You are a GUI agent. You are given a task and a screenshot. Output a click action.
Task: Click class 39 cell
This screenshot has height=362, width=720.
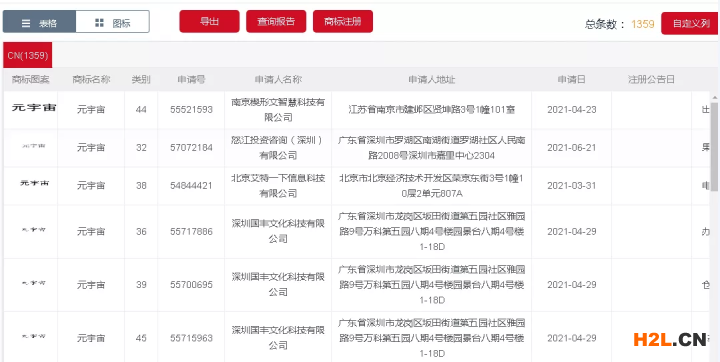click(141, 285)
